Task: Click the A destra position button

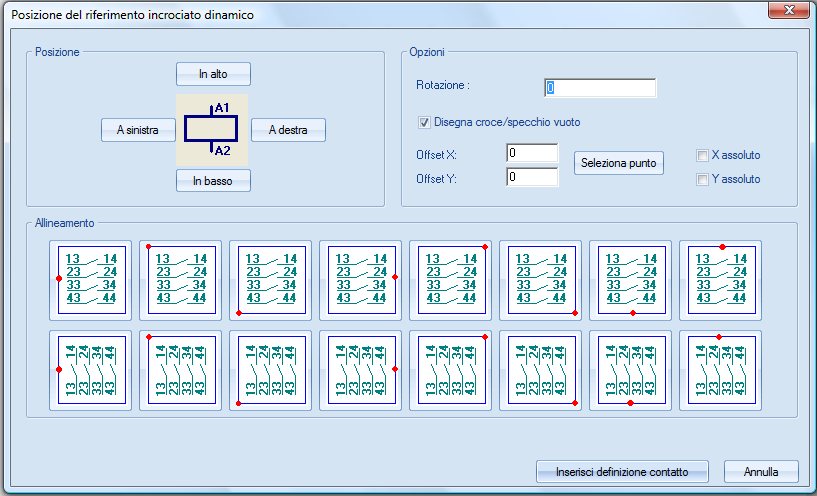Action: (288, 130)
